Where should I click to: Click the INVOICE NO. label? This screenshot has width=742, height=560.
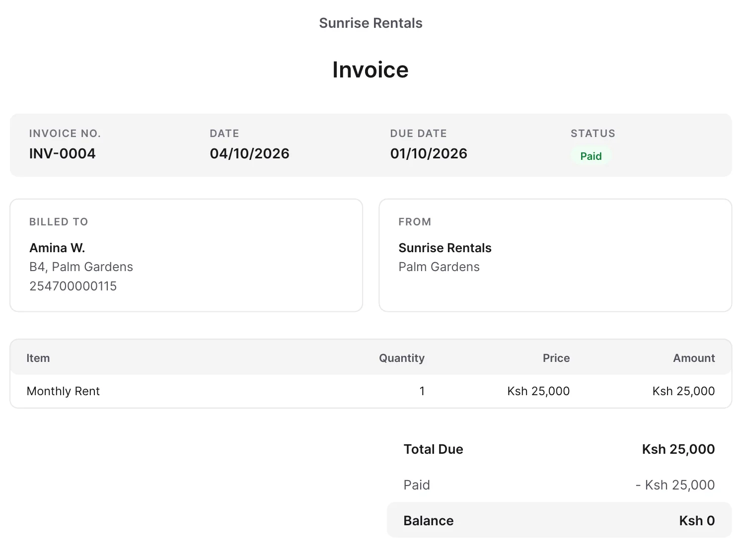(65, 133)
